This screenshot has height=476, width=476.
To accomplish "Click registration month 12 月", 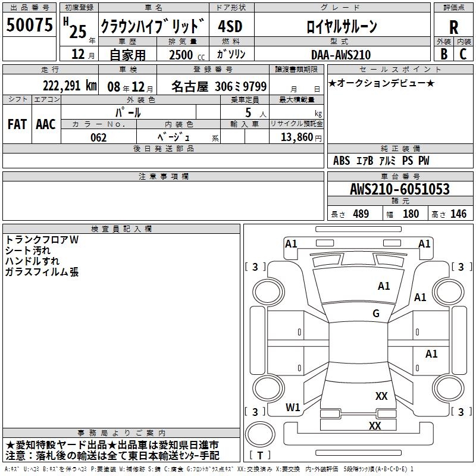I will click(x=83, y=54).
